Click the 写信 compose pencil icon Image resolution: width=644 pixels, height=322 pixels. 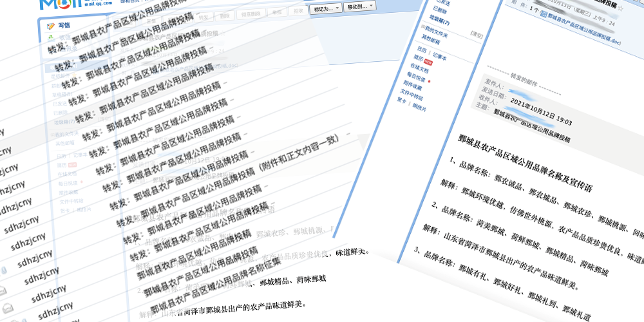click(51, 26)
